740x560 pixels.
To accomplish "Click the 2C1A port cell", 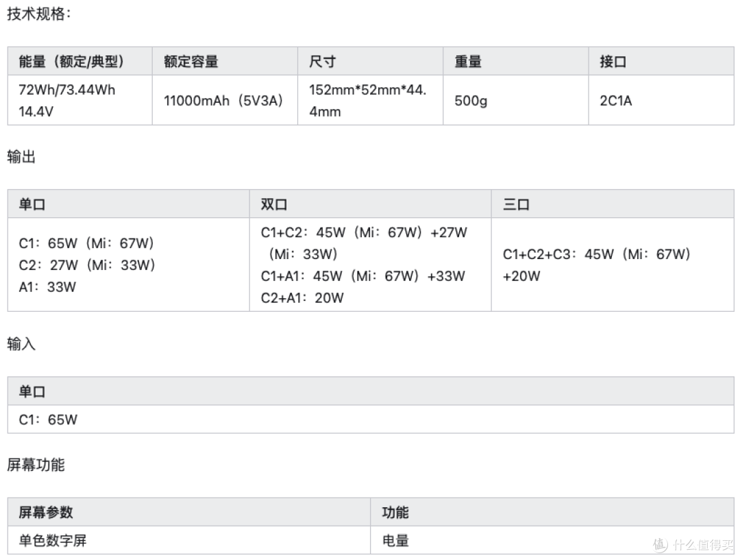I will 661,100.
